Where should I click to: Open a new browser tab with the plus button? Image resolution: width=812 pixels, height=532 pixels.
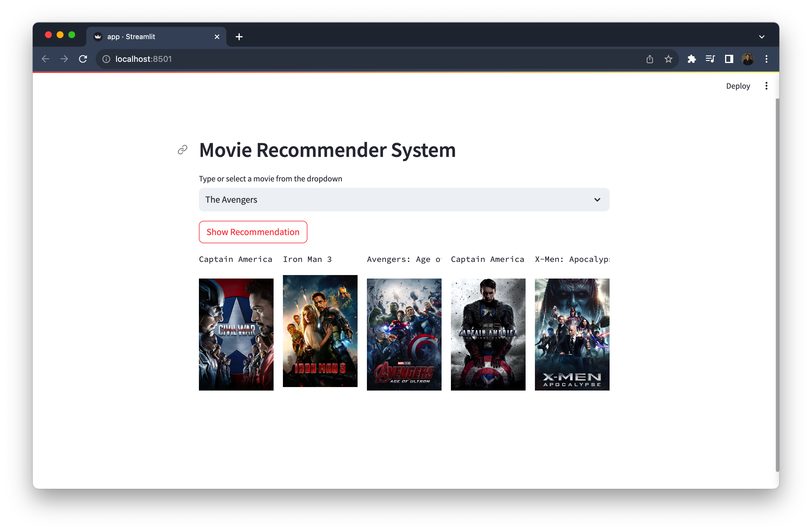tap(239, 36)
